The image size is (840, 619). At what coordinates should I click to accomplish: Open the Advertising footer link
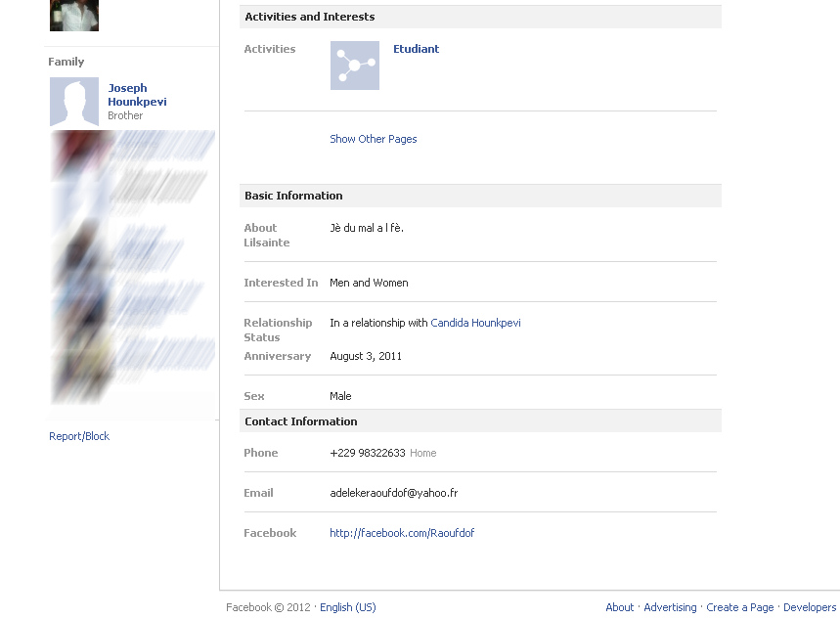point(670,607)
